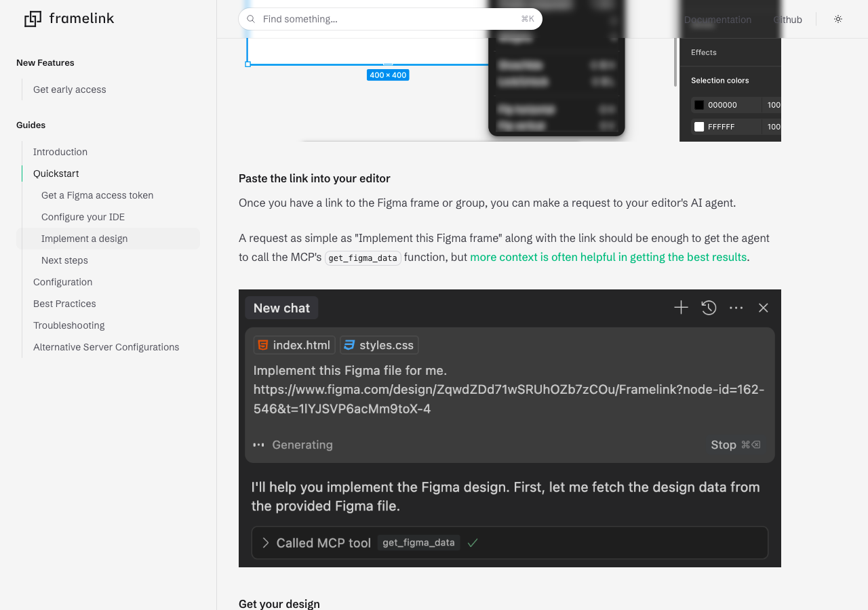
Task: Open the chat history clock icon
Action: tap(709, 307)
